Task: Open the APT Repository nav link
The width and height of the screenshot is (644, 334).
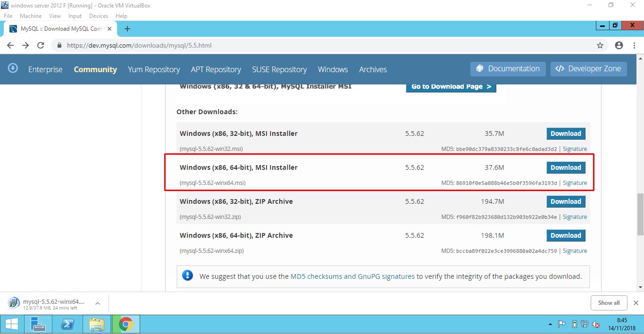Action: click(x=216, y=69)
